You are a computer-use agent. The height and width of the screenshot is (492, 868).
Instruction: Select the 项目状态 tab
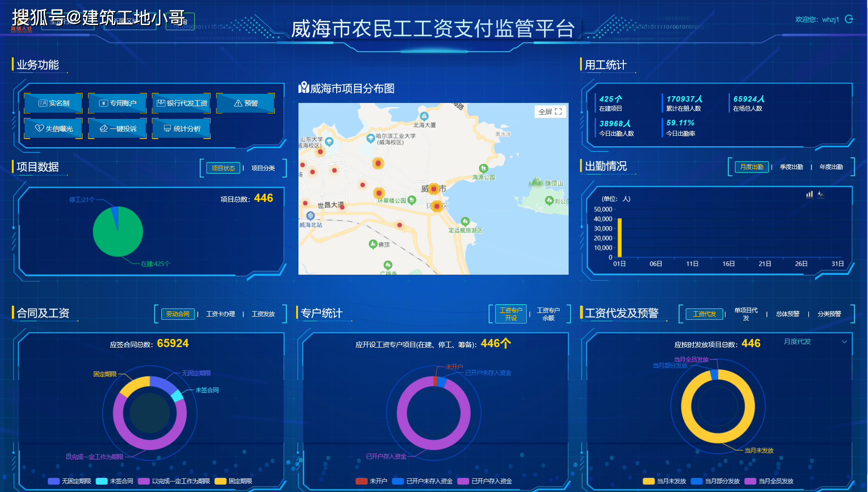(223, 168)
